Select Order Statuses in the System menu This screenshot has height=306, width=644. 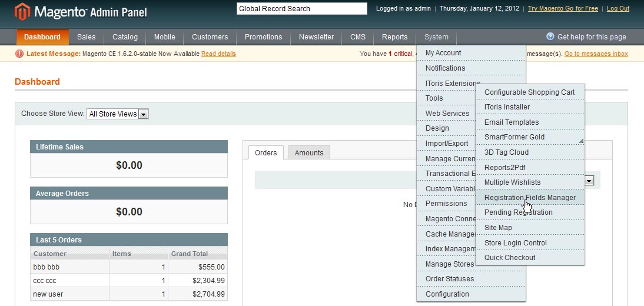[471, 278]
